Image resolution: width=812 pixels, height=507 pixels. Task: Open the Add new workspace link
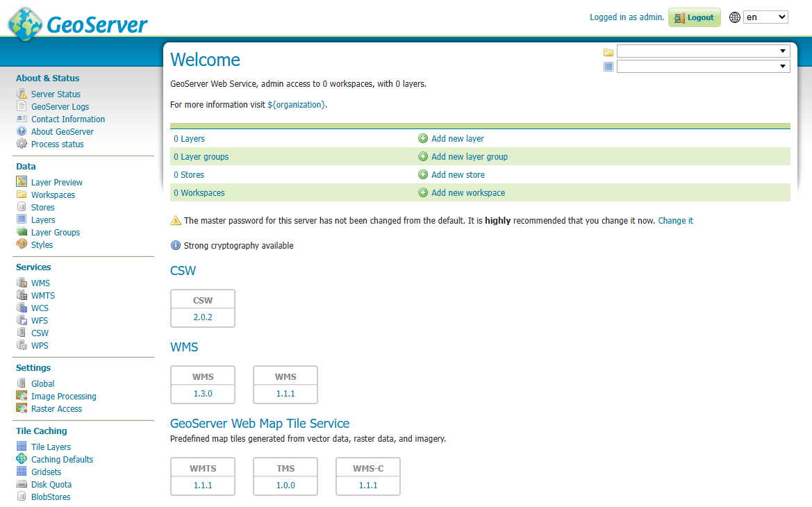tap(468, 192)
